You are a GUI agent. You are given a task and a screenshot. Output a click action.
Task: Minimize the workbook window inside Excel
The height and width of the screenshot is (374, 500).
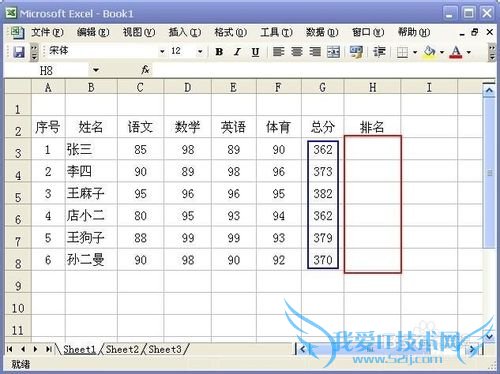(x=462, y=33)
